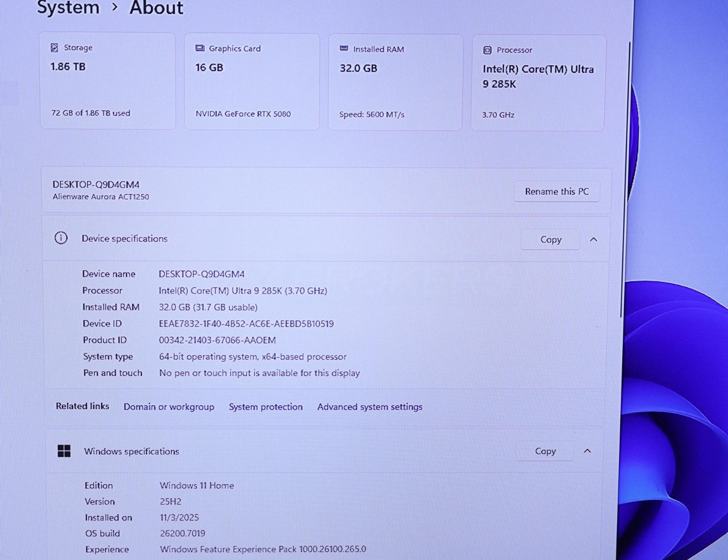
Task: Copy the Device specifications
Action: coord(551,240)
